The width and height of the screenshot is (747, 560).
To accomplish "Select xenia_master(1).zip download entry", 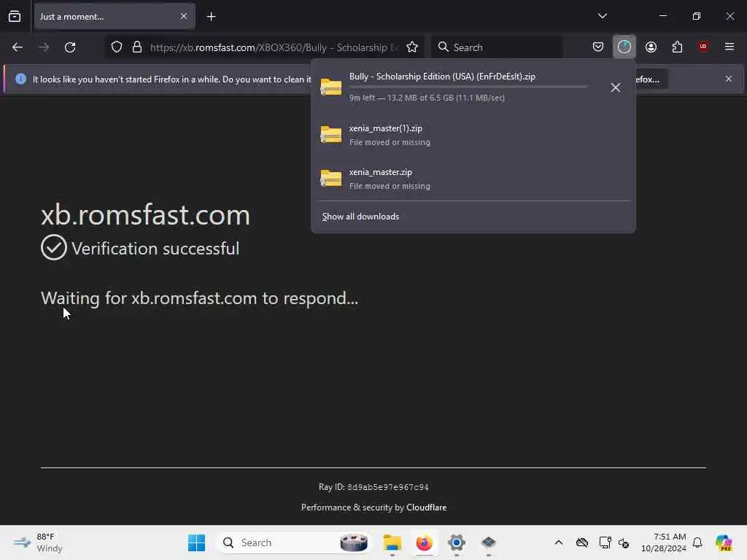I will coord(473,135).
